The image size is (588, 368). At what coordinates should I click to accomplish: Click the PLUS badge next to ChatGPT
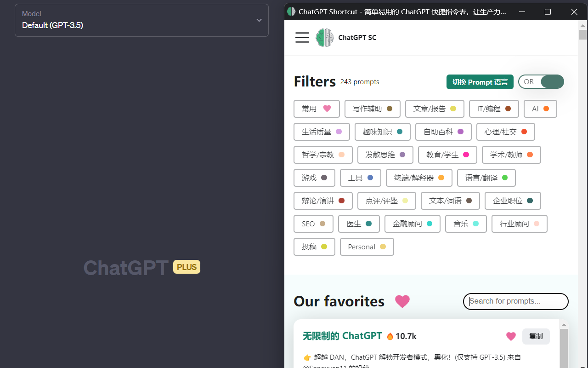[187, 267]
